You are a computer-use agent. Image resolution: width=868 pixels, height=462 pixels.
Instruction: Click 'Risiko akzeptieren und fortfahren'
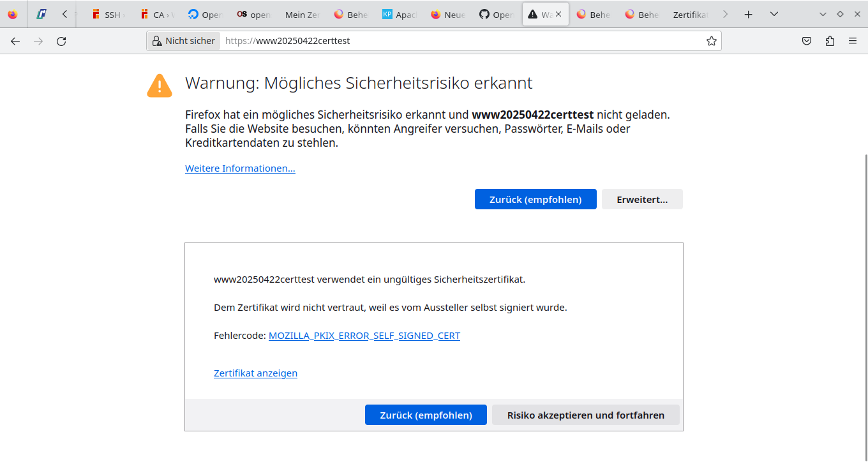tap(585, 415)
